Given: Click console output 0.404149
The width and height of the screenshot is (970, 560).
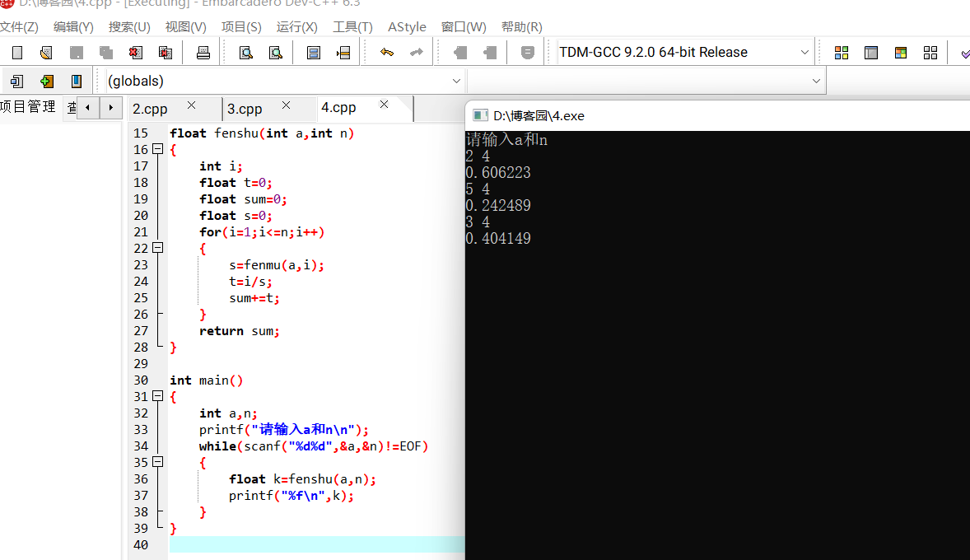Looking at the screenshot, I should coord(498,238).
